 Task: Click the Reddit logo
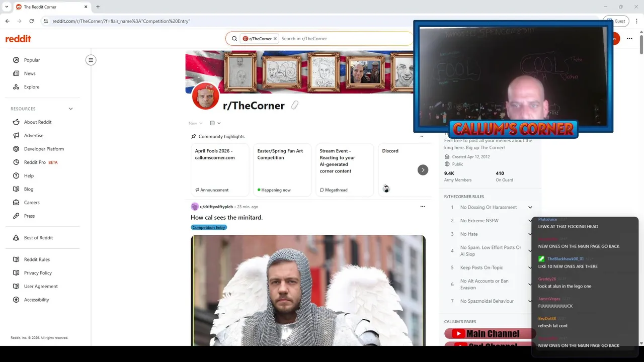click(x=18, y=39)
